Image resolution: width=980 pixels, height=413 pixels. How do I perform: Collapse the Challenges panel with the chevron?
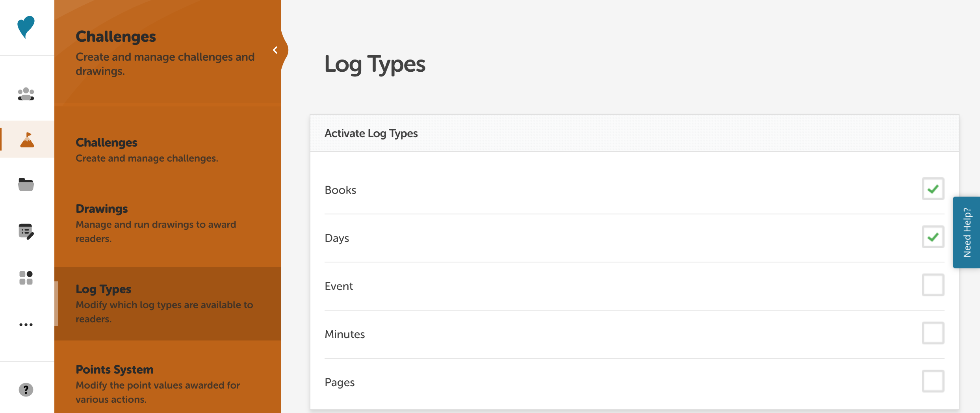[x=275, y=50]
